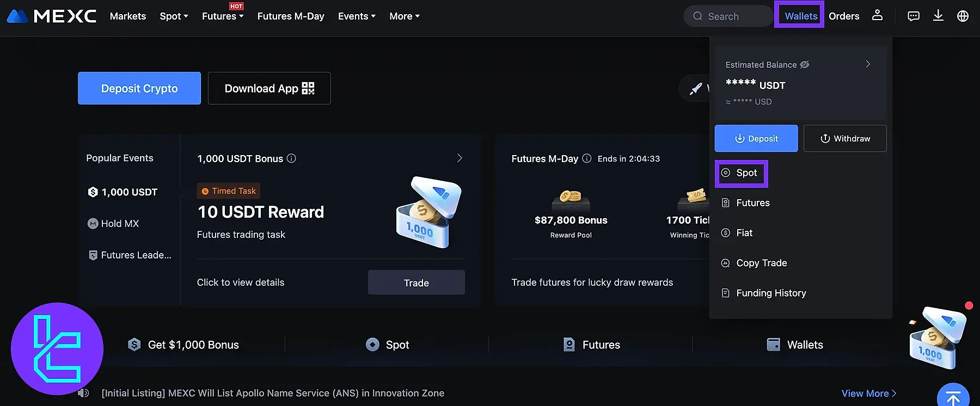This screenshot has width=980, height=406.
Task: Open the language globe icon
Action: click(x=963, y=16)
